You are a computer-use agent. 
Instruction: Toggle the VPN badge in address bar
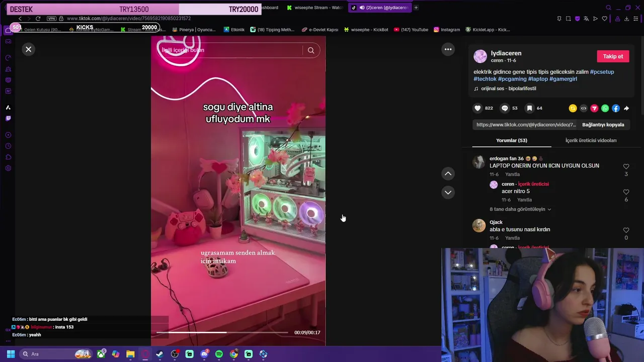[51, 19]
